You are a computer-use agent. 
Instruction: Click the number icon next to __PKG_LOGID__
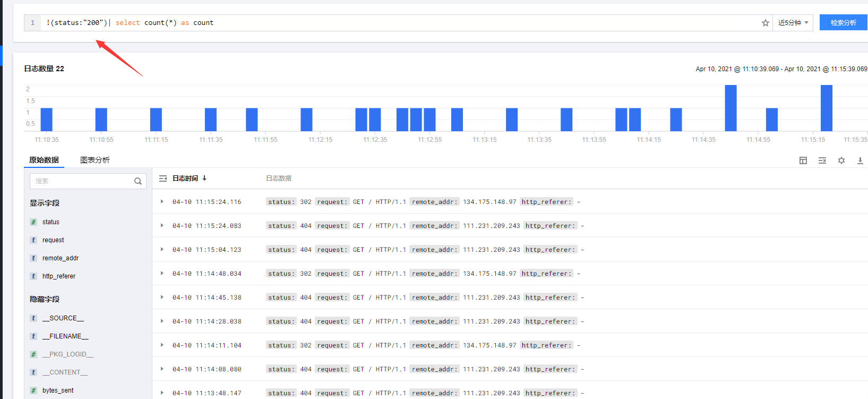pos(33,354)
